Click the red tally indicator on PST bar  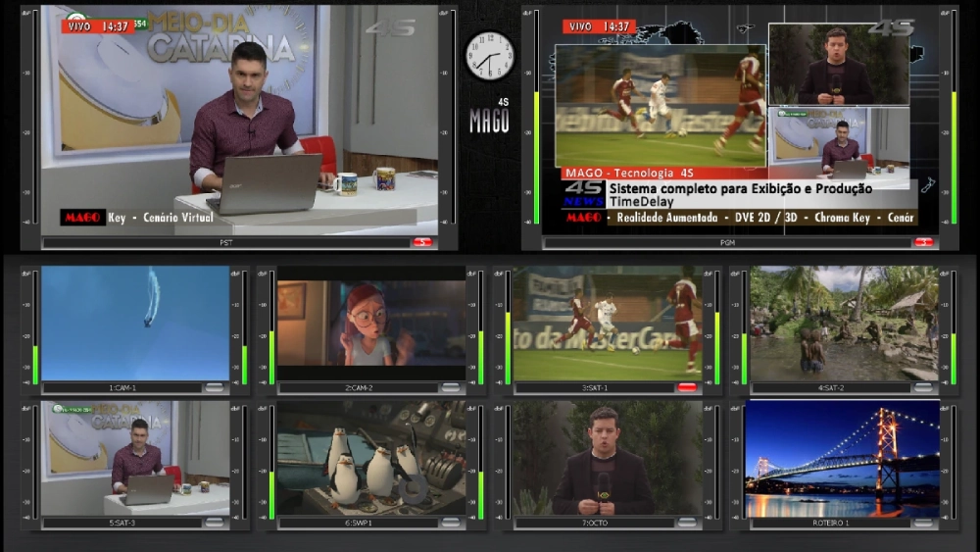pyautogui.click(x=422, y=242)
